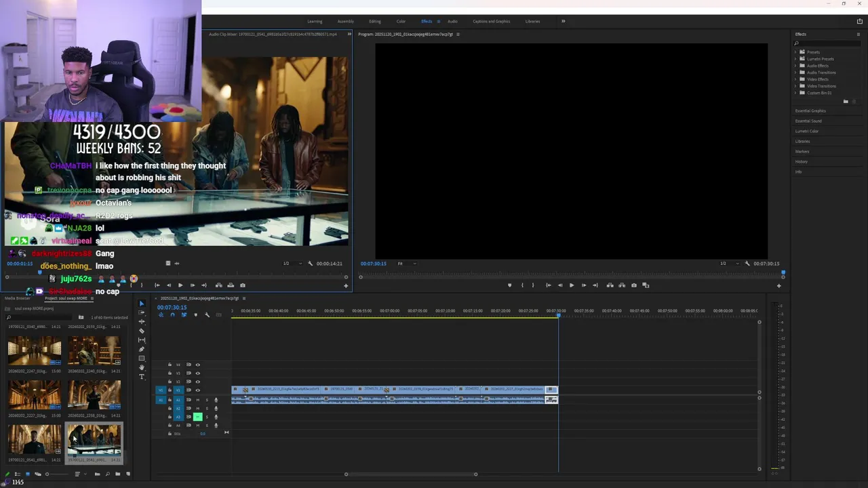868x488 pixels.
Task: Click Export Frame camera in Program monitor
Action: coord(634,285)
